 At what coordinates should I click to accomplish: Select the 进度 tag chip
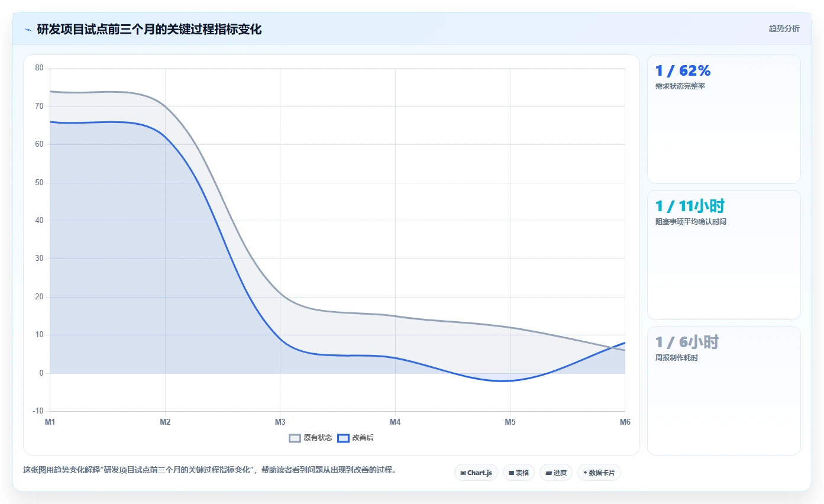click(556, 473)
